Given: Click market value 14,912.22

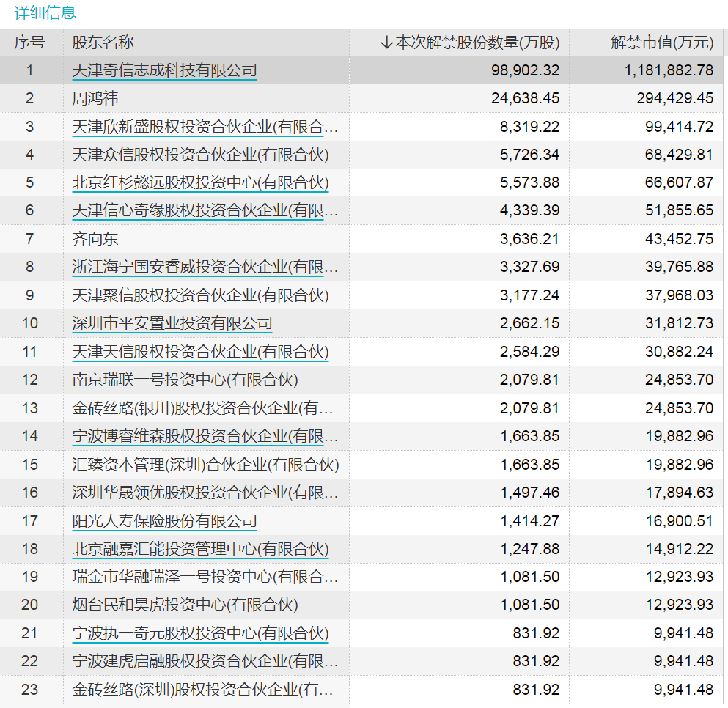Looking at the screenshot, I should click(680, 549).
